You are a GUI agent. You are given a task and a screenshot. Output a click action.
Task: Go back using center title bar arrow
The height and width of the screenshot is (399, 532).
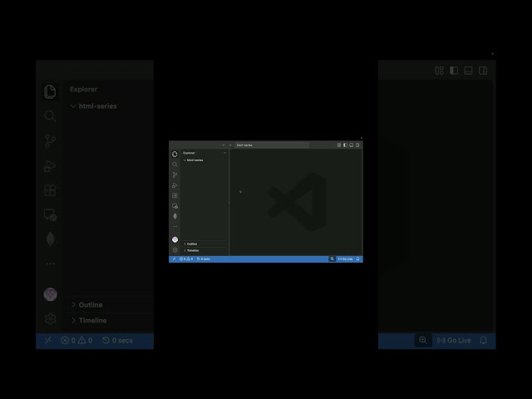click(224, 145)
